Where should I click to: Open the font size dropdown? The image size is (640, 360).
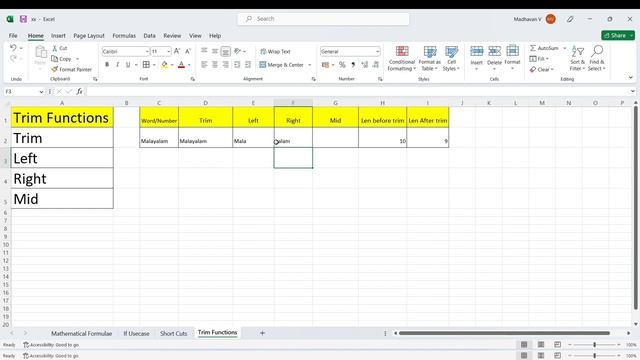coord(169,51)
